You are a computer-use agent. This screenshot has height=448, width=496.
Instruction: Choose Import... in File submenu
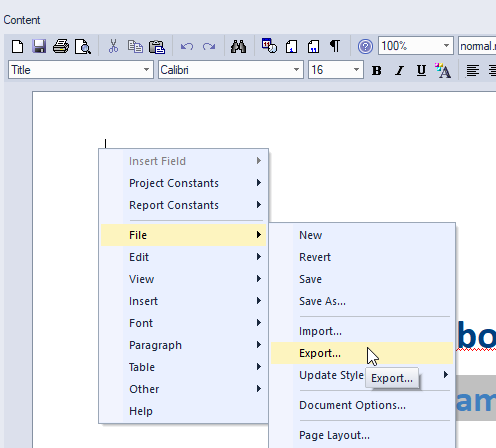point(362,331)
